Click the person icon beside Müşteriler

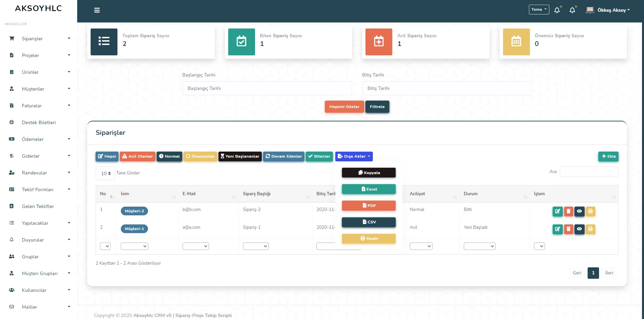click(12, 89)
